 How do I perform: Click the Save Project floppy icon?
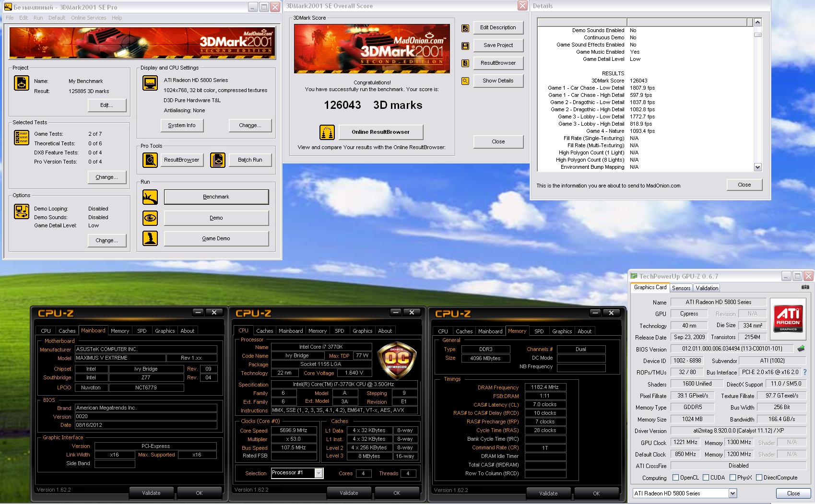click(465, 46)
